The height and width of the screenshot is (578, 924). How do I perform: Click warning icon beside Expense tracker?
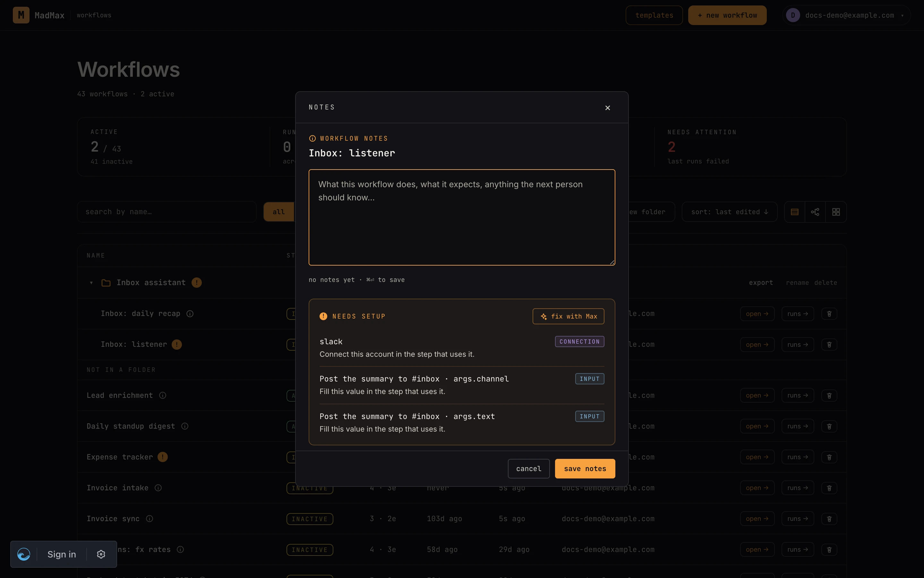tap(163, 457)
